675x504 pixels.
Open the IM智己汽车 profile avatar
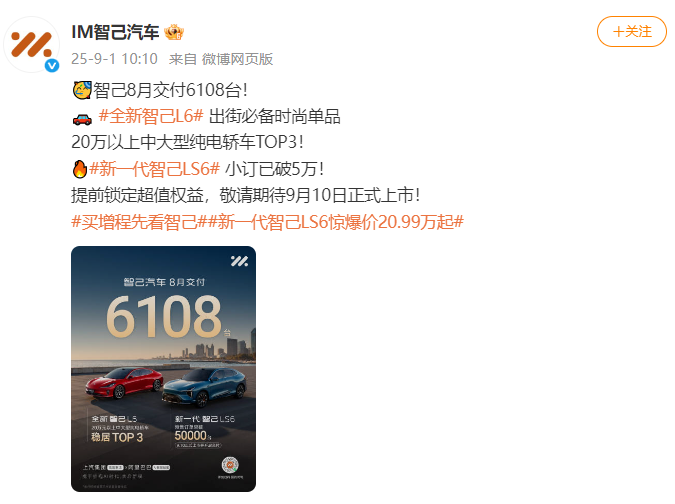(31, 44)
